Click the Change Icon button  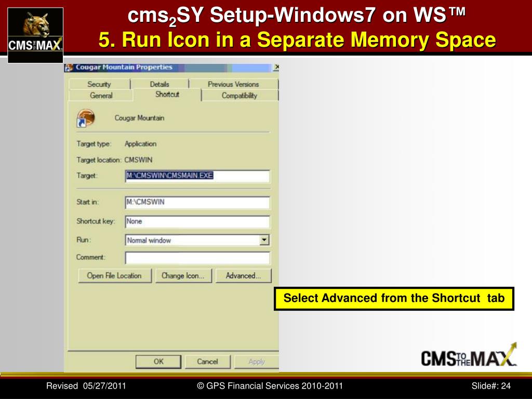point(183,276)
